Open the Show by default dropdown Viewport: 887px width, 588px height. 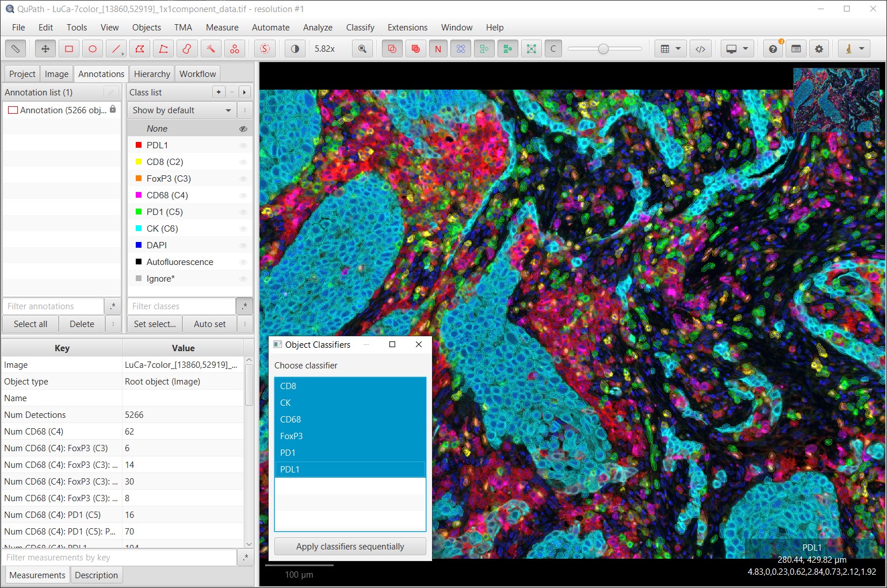click(182, 110)
